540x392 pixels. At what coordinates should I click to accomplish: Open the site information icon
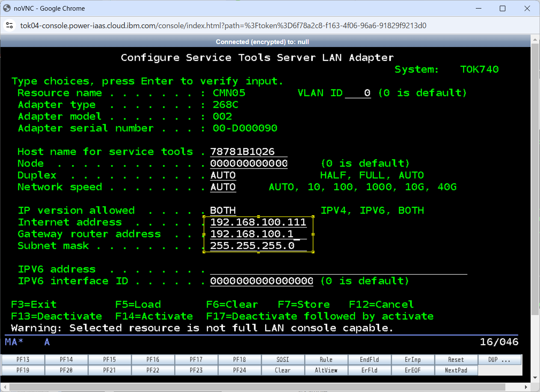coord(10,26)
